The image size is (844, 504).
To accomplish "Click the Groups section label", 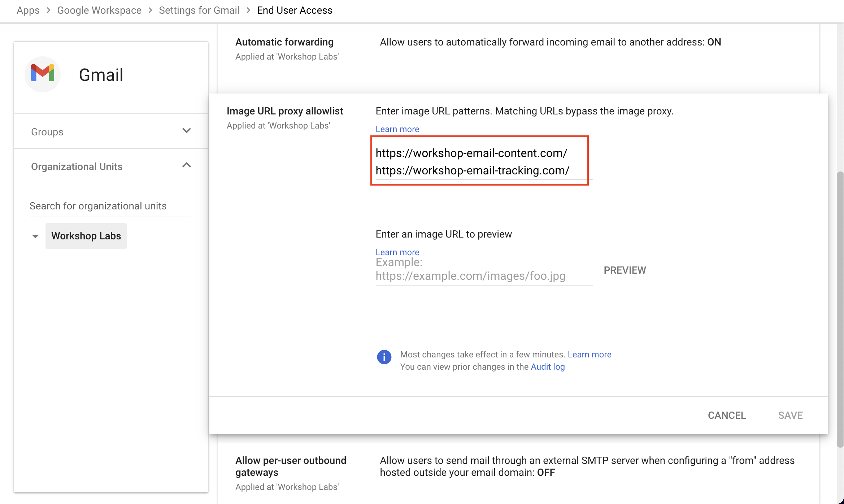I will pos(47,132).
